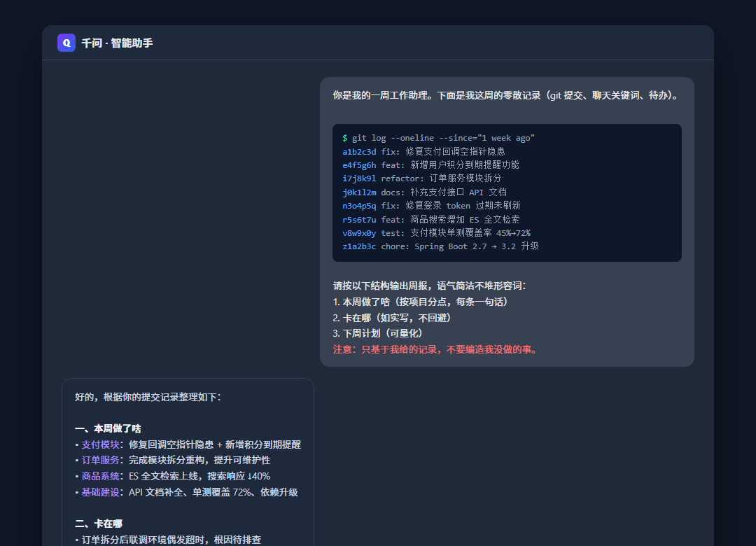The height and width of the screenshot is (546, 756).
Task: Click commit message 修复登录 token 过期未刷新
Action: 463,206
